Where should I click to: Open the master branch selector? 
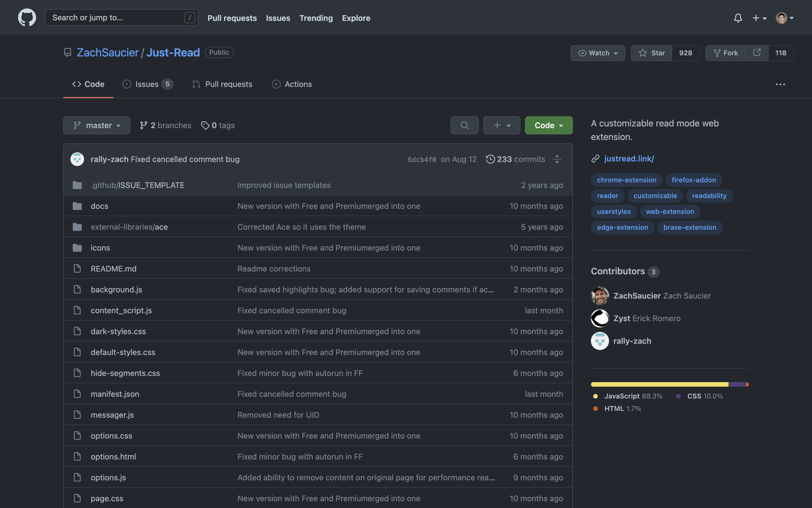pyautogui.click(x=97, y=125)
